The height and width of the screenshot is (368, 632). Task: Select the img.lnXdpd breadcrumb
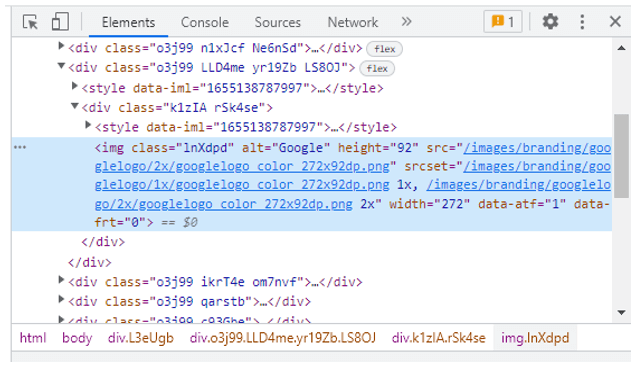click(x=535, y=338)
